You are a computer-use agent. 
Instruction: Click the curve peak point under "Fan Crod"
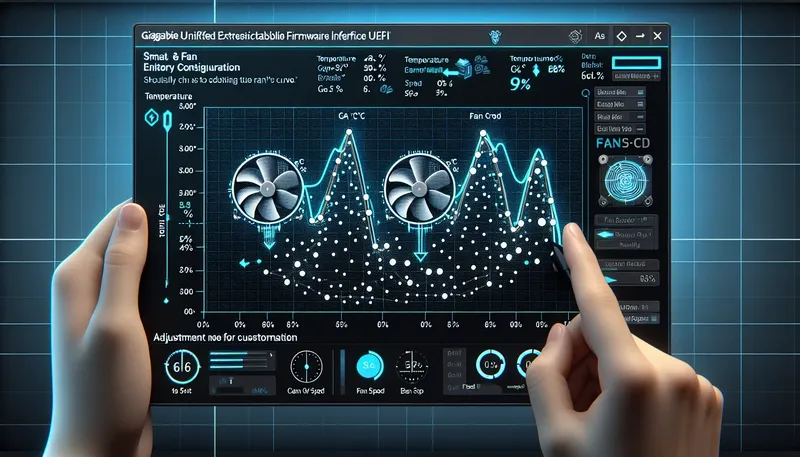(483, 134)
